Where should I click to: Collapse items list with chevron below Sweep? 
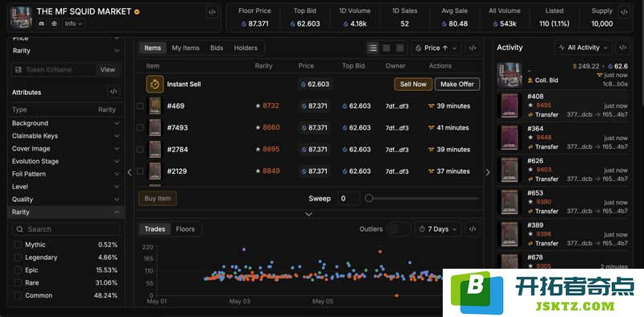tap(309, 214)
